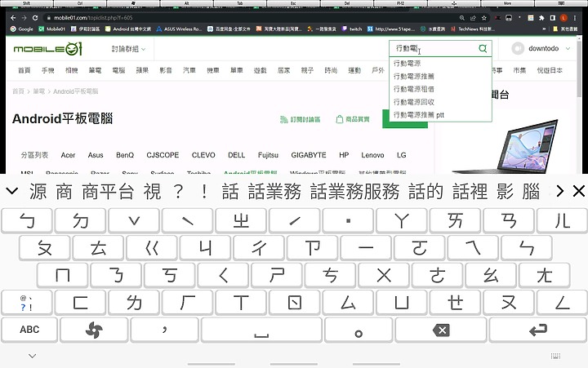Click the 首頁 breadcrumb link
The width and height of the screenshot is (588, 368).
pos(18,91)
